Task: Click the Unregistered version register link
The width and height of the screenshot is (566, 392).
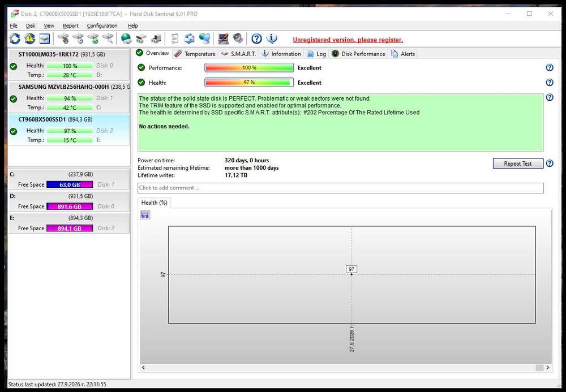Action: [348, 40]
